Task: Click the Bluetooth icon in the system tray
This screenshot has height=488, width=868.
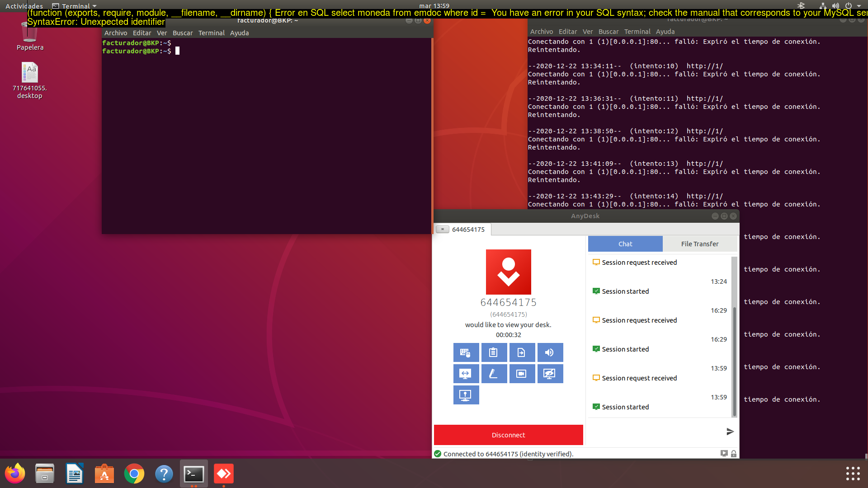Action: (x=801, y=6)
